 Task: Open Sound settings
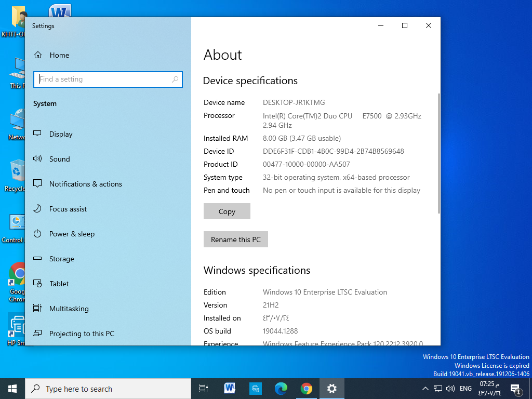pyautogui.click(x=108, y=159)
